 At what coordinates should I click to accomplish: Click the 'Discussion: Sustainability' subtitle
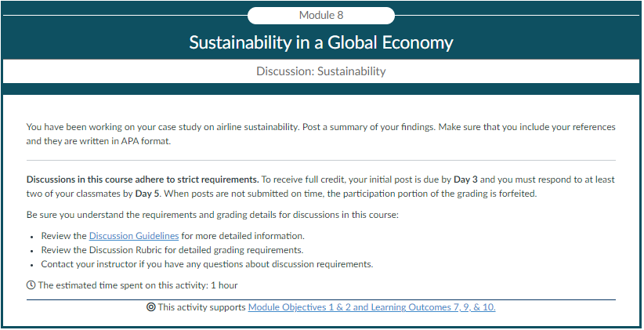[321, 71]
